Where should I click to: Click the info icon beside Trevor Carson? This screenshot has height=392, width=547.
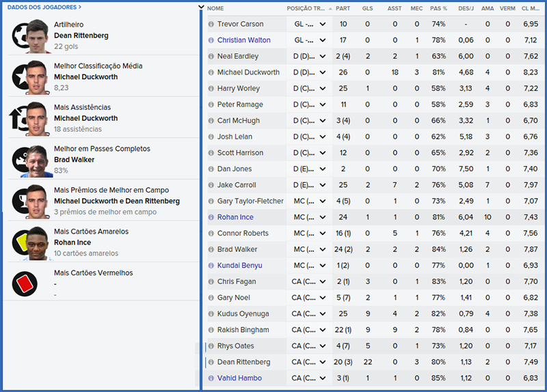[x=211, y=24]
